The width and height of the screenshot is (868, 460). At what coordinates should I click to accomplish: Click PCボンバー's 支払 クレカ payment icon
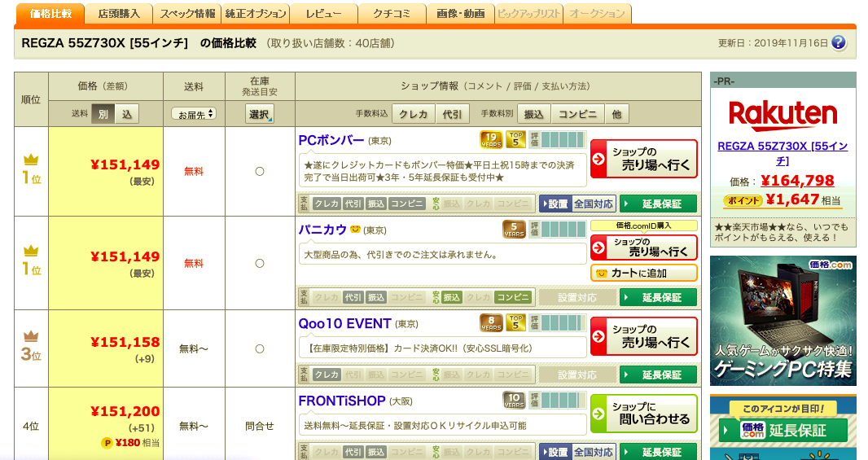coord(327,204)
